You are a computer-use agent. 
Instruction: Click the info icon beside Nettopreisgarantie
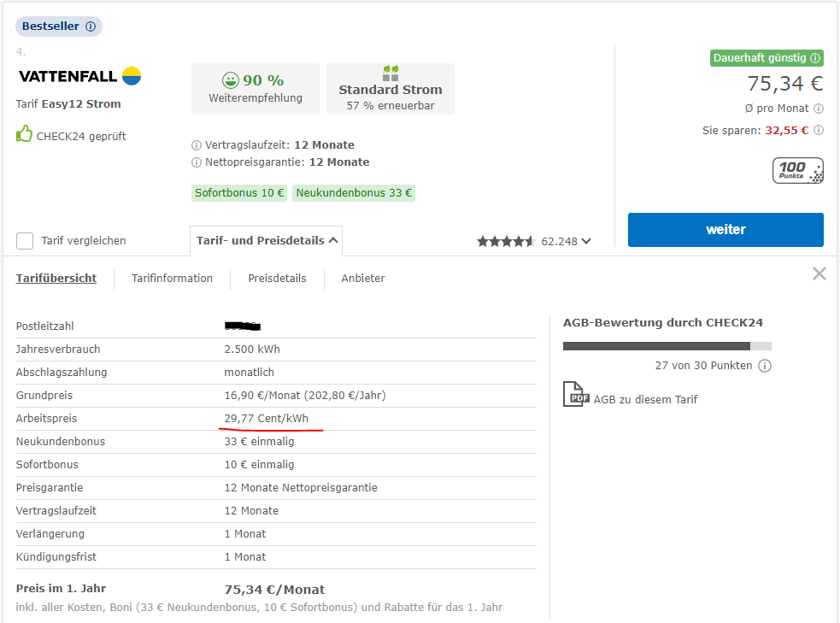197,162
